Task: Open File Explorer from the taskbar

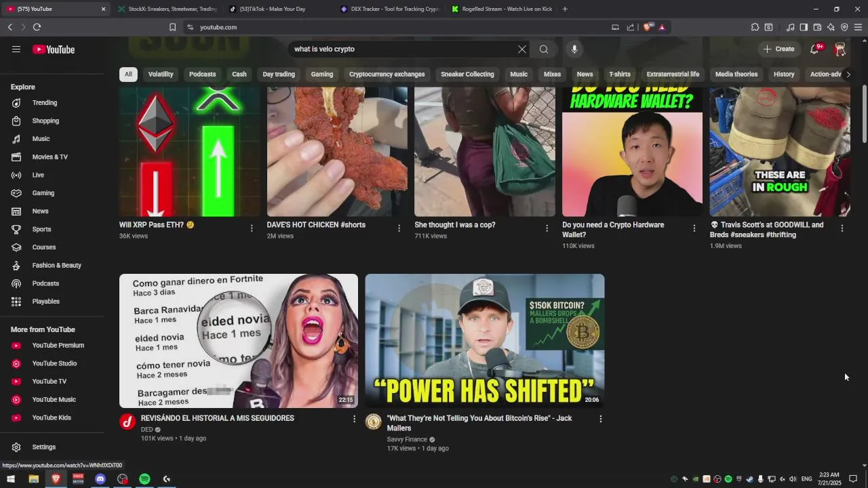Action: coord(33,479)
